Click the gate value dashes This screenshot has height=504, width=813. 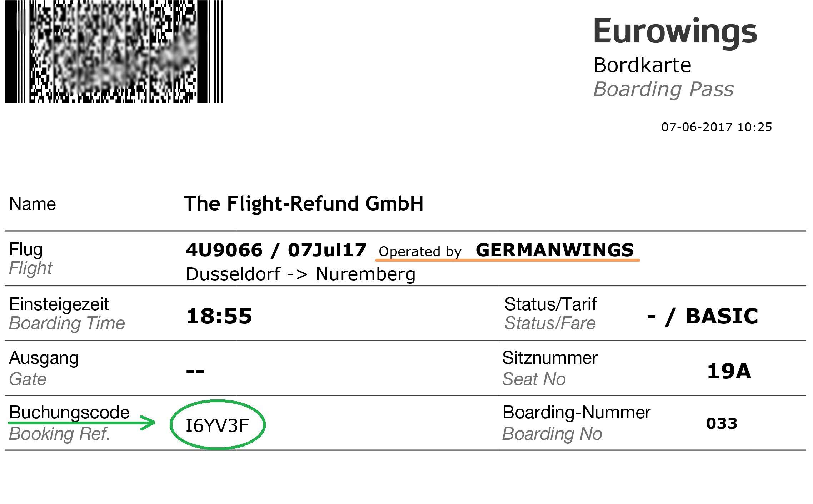click(195, 372)
